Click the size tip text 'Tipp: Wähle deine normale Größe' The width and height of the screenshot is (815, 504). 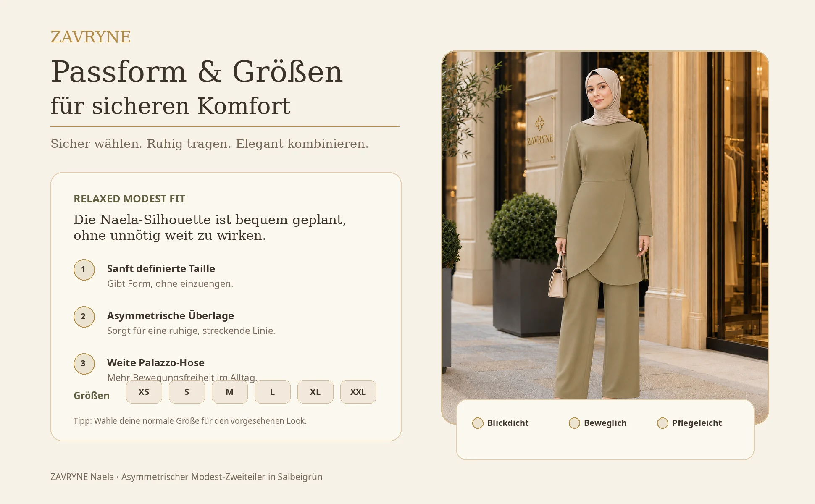pos(190,421)
